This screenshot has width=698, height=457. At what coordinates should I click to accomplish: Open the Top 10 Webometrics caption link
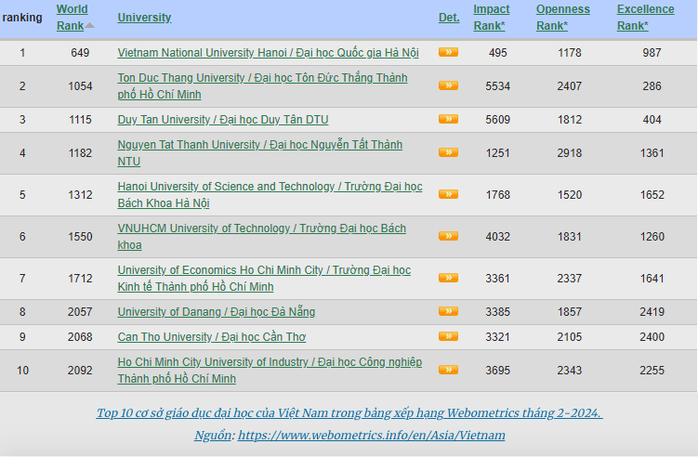(x=349, y=413)
